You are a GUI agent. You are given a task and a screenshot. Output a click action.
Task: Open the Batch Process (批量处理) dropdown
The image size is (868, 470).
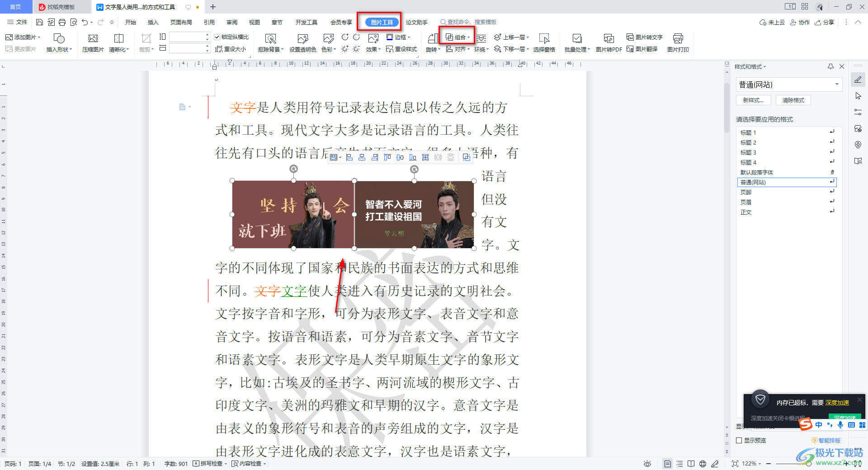pos(577,43)
